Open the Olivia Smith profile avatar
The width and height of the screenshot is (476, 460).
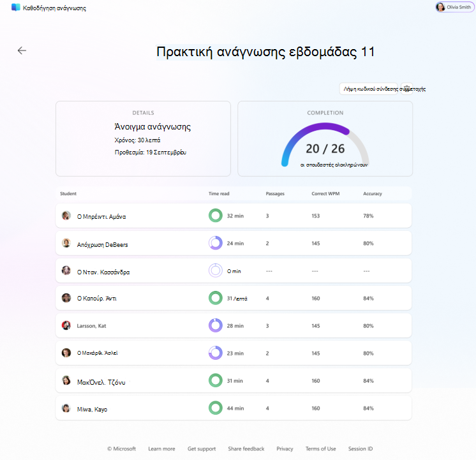440,7
